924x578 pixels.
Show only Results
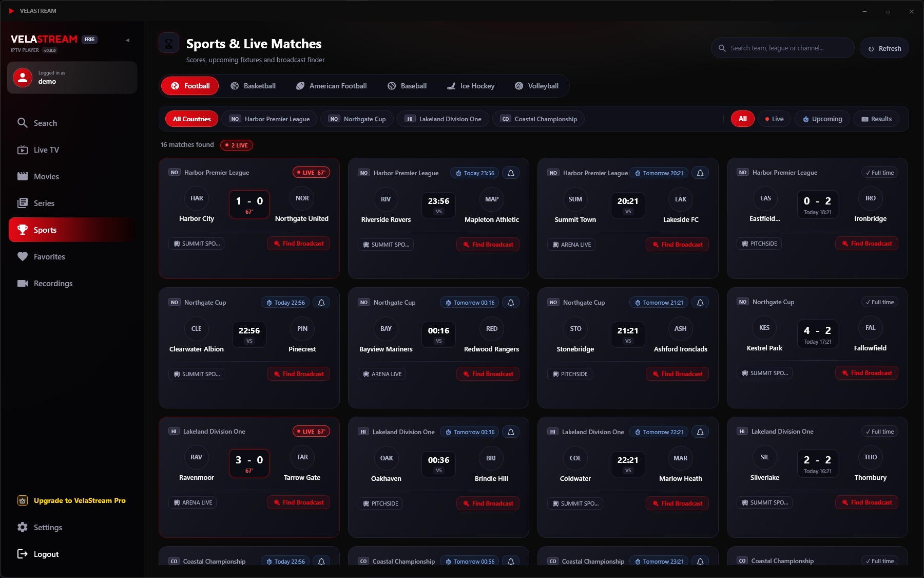click(876, 119)
